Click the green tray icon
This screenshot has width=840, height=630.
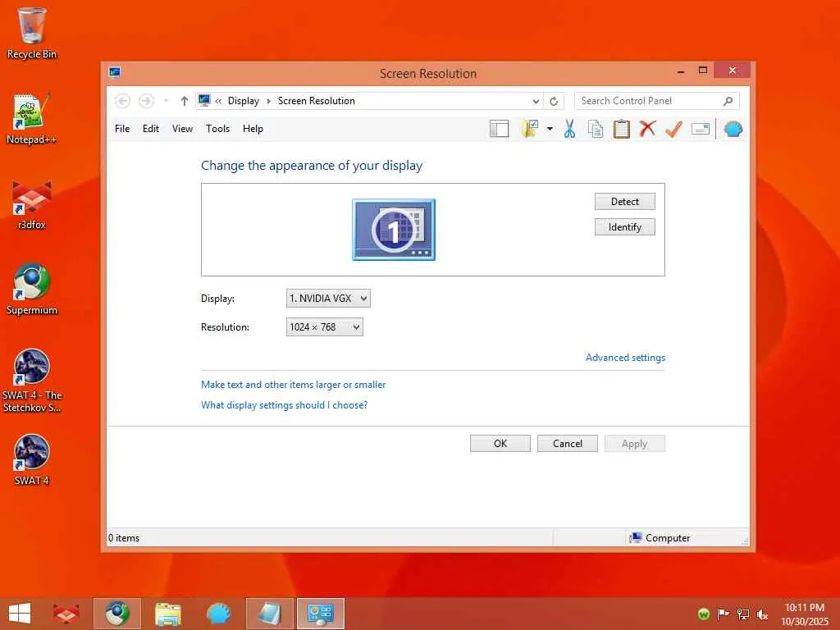tap(703, 614)
